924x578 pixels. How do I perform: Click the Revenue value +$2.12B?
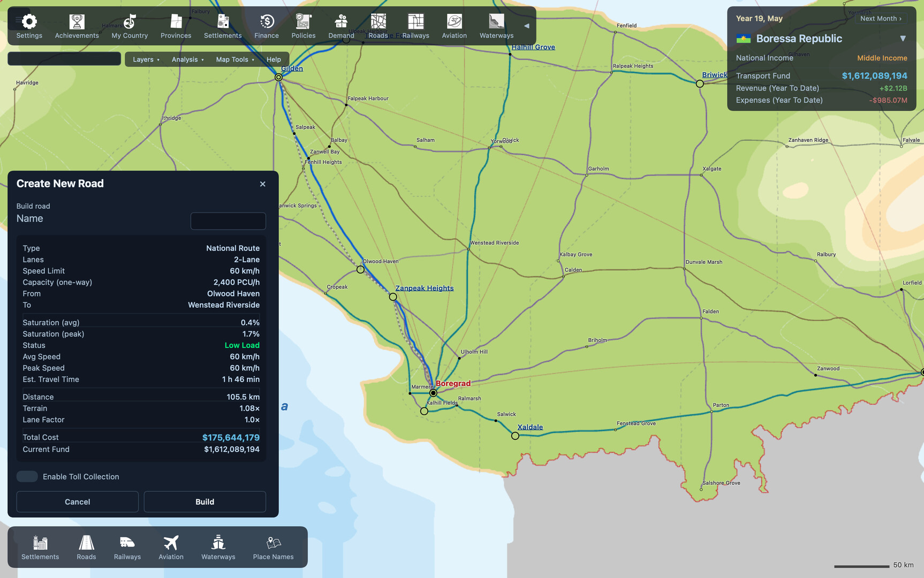click(x=893, y=88)
